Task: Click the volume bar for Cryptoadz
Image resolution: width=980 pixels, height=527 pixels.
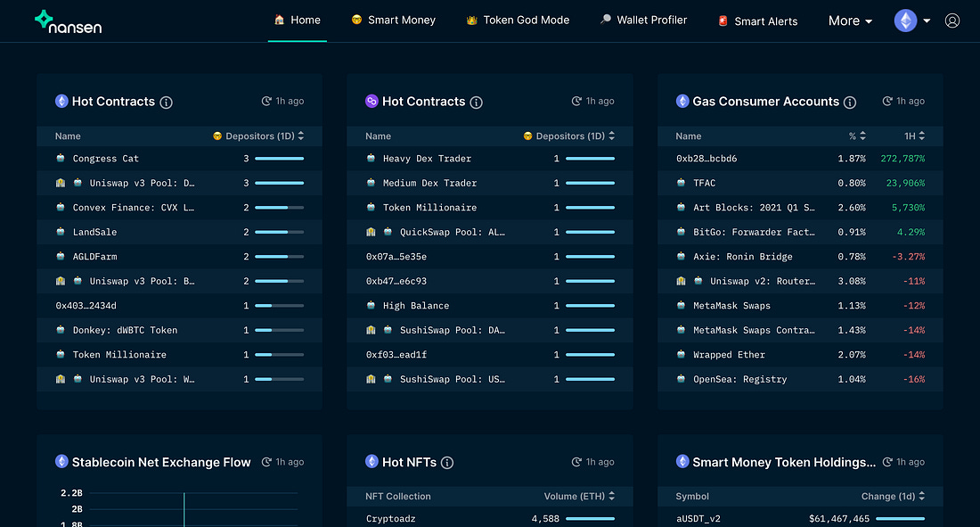Action: point(590,518)
